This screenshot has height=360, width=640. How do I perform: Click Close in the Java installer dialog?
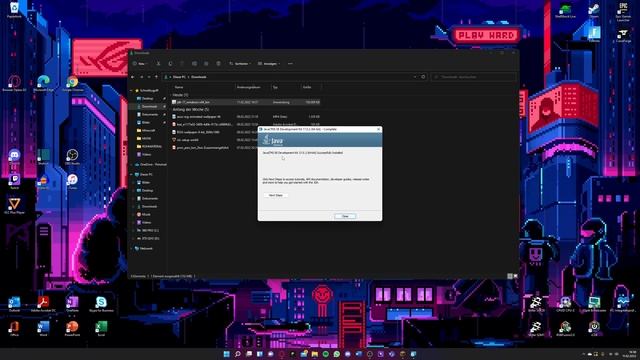click(x=345, y=216)
